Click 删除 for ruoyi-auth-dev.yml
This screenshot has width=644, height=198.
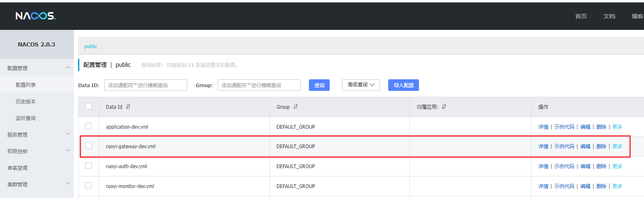[601, 166]
